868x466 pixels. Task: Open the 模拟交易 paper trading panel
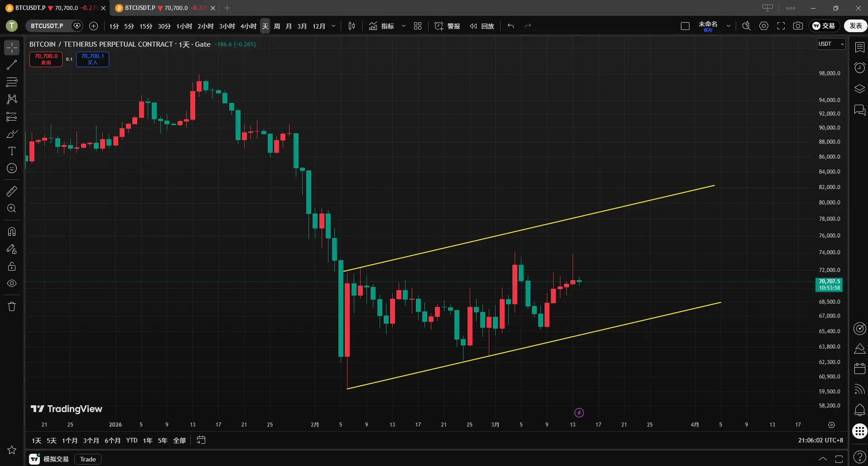(49, 459)
